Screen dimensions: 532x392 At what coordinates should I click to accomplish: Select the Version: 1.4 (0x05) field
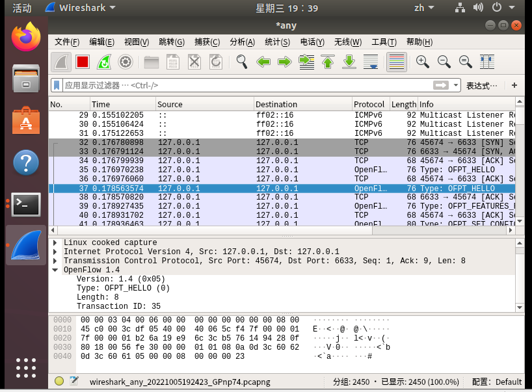click(121, 279)
